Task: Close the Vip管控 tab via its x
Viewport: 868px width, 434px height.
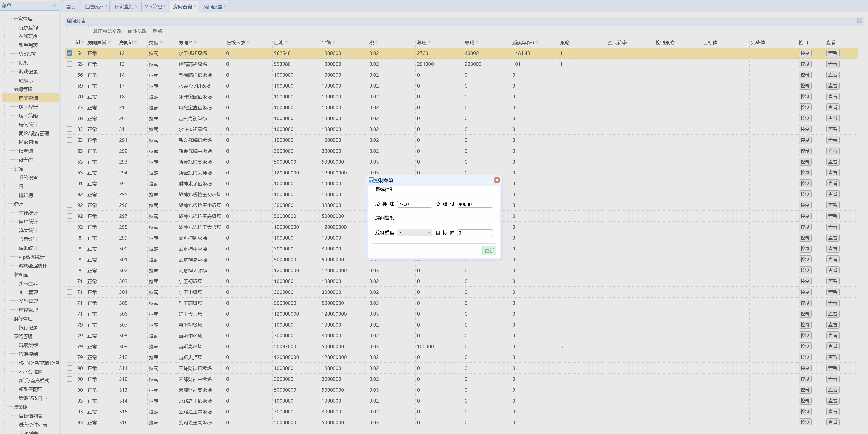Action: [x=164, y=6]
